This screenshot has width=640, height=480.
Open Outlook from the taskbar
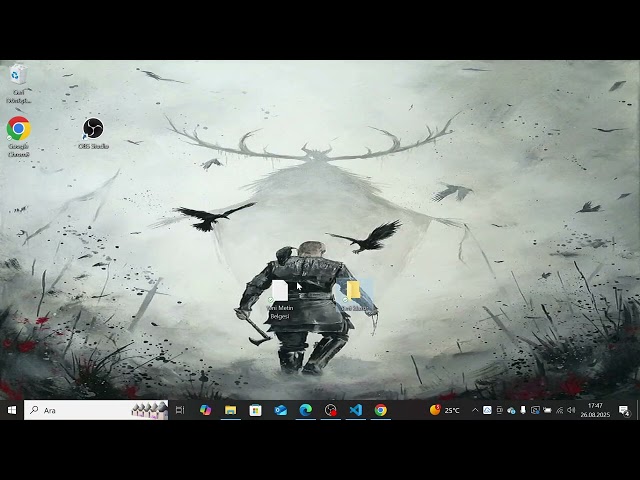pyautogui.click(x=281, y=410)
